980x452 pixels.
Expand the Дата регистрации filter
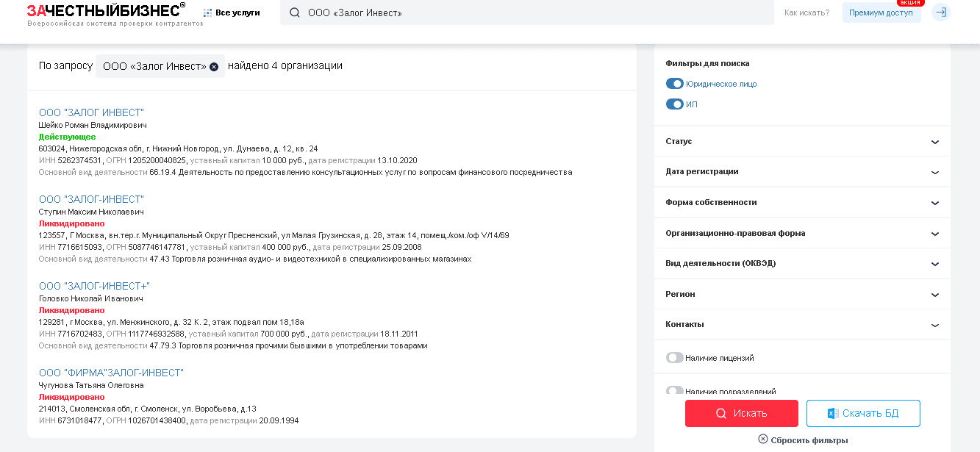coord(802,171)
